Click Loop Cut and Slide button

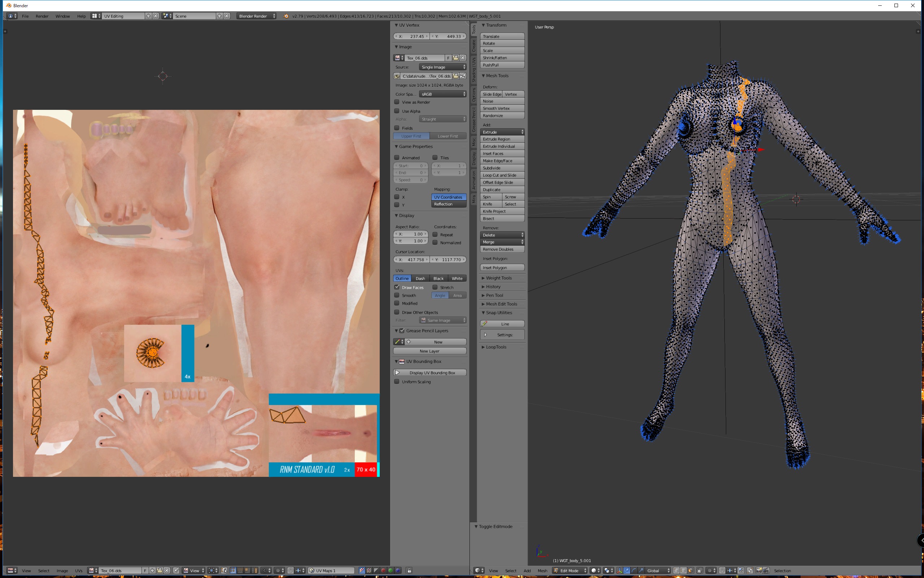point(502,175)
